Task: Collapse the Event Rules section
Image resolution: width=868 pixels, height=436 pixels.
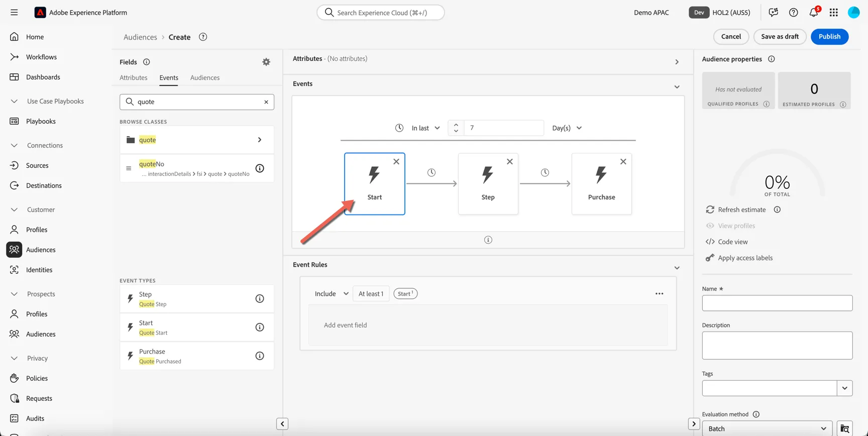Action: 677,268
